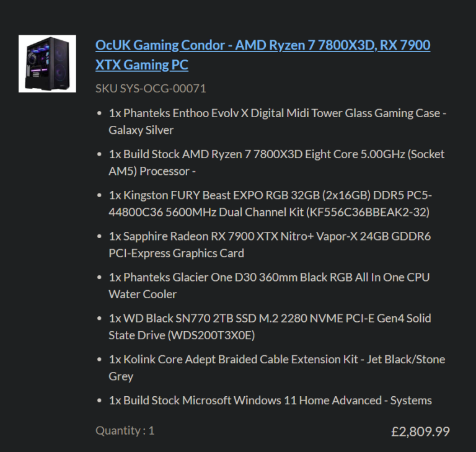Image resolution: width=476 pixels, height=452 pixels.
Task: Select the SKU SYS-OCG-00071 text
Action: [151, 89]
